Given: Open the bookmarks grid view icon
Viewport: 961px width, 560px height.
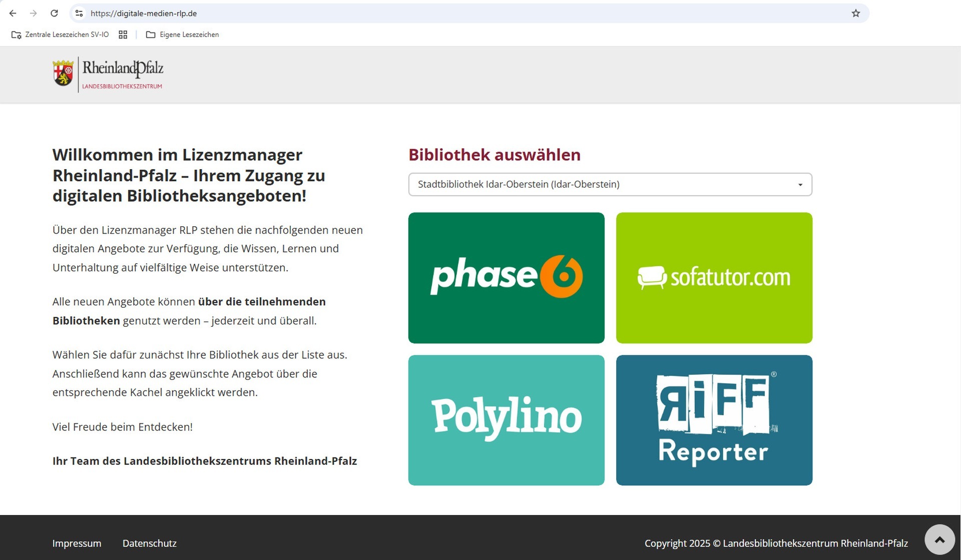Looking at the screenshot, I should coord(123,35).
